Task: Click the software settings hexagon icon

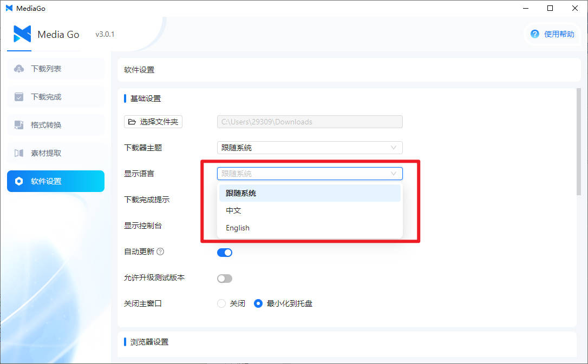Action: (x=19, y=181)
